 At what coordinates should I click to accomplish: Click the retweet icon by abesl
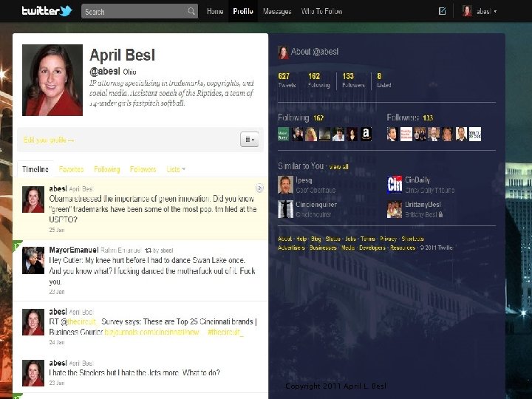coord(148,250)
